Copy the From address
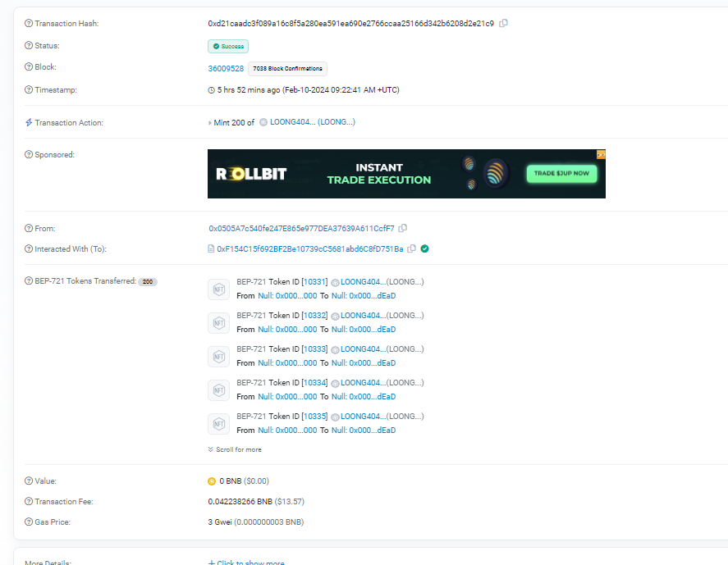Image resolution: width=728 pixels, height=565 pixels. coord(403,228)
